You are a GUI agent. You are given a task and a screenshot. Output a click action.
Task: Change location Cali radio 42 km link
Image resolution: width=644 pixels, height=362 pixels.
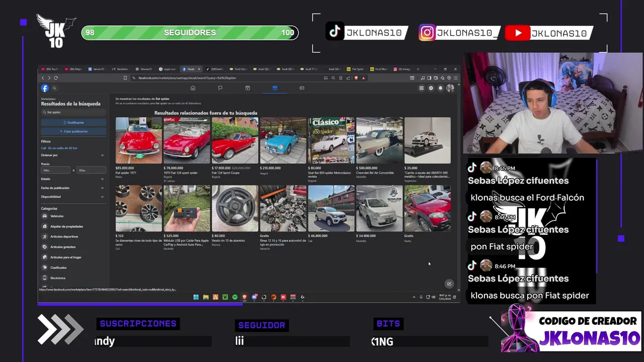59,148
